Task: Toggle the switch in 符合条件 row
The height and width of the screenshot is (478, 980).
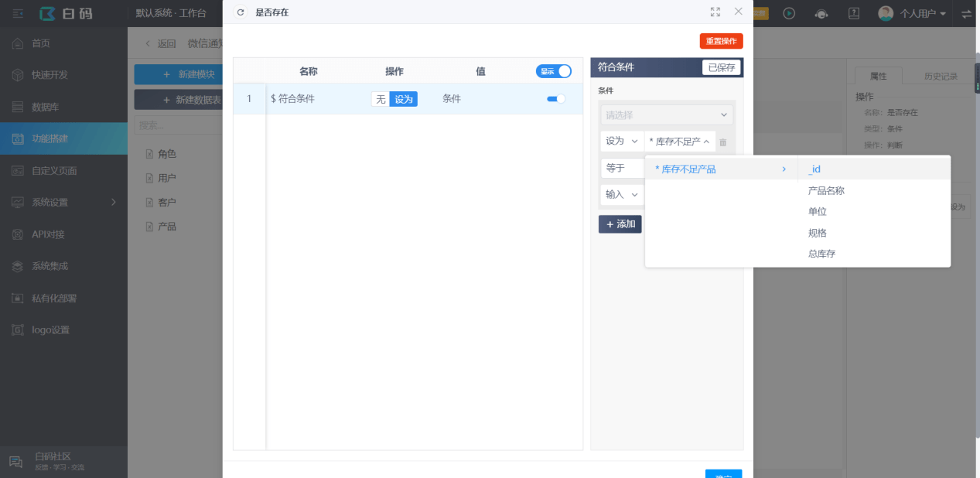Action: point(556,99)
